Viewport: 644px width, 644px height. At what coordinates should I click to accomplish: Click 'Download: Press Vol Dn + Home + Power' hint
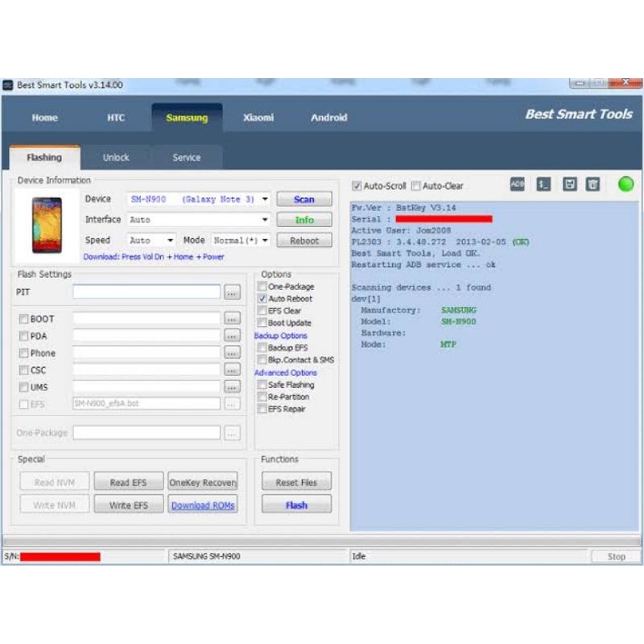point(154,257)
